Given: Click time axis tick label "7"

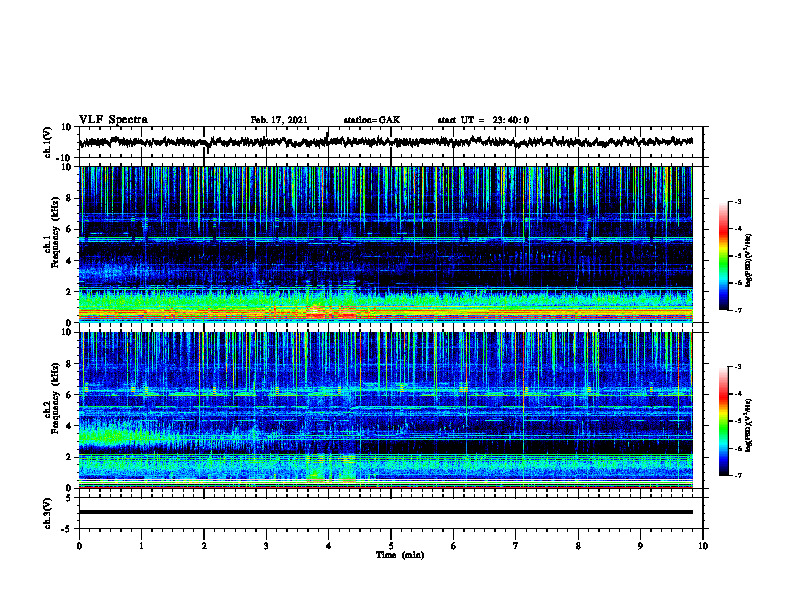Looking at the screenshot, I should point(516,546).
